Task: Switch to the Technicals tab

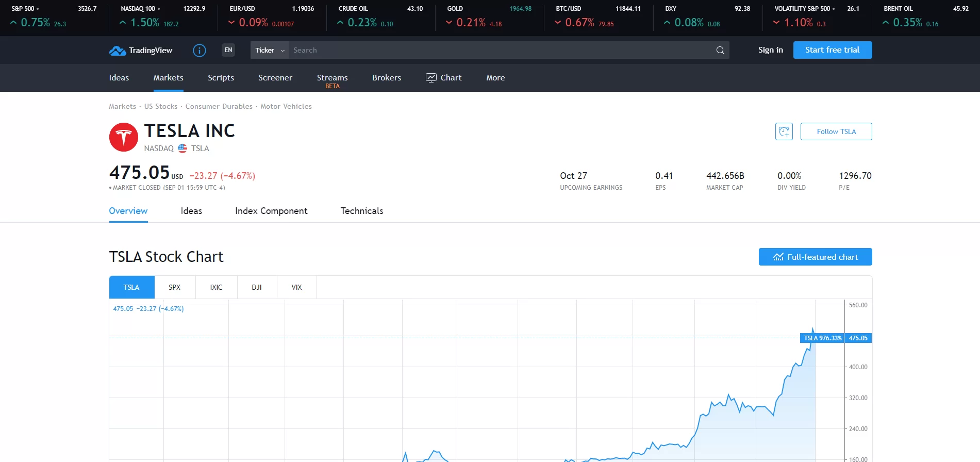Action: click(x=362, y=211)
